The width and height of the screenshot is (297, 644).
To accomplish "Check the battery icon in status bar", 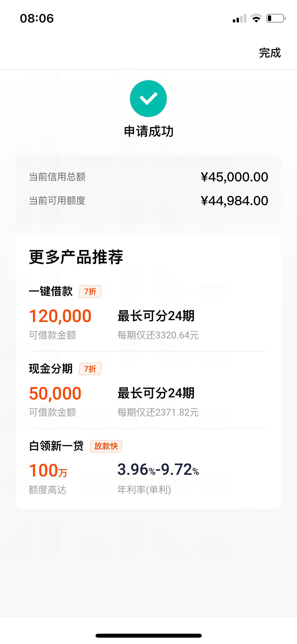I will [276, 18].
